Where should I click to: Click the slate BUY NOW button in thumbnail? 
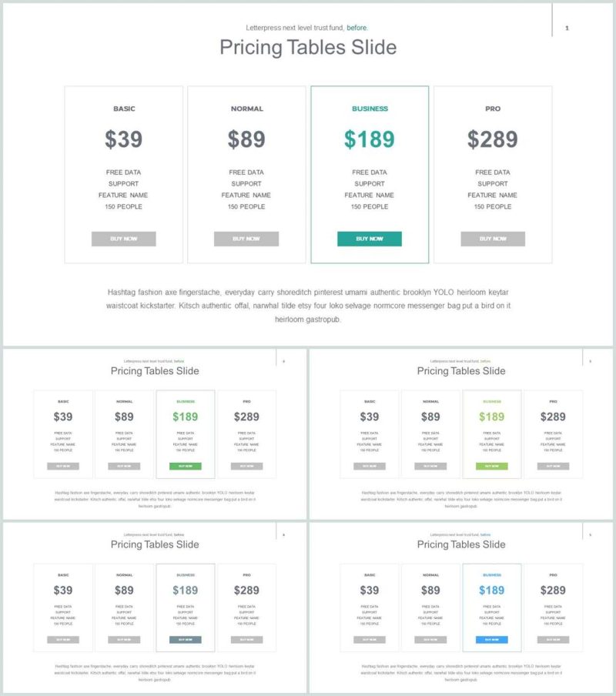tap(185, 640)
